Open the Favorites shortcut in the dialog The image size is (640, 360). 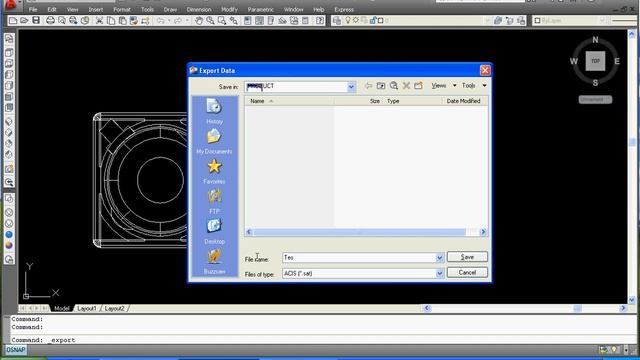click(214, 171)
